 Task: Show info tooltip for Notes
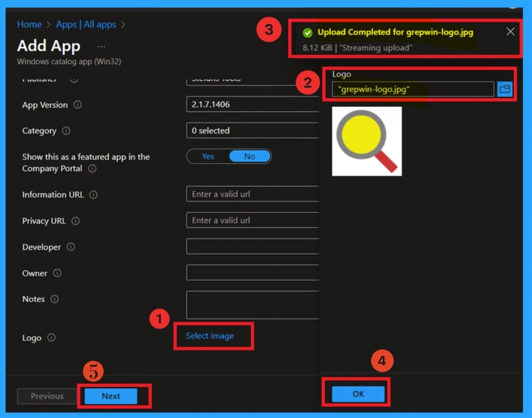55,299
